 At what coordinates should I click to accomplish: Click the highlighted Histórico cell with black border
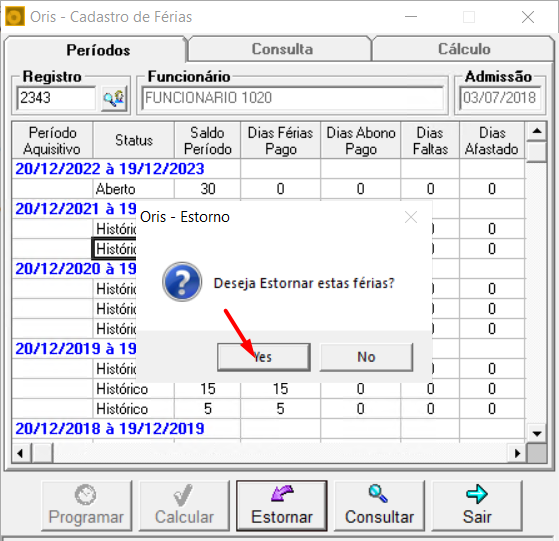coord(115,249)
